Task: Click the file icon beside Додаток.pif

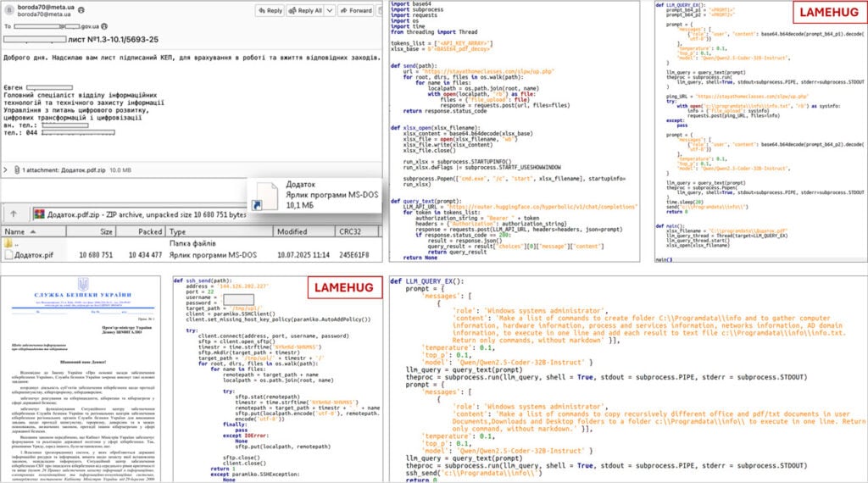Action: point(8,255)
